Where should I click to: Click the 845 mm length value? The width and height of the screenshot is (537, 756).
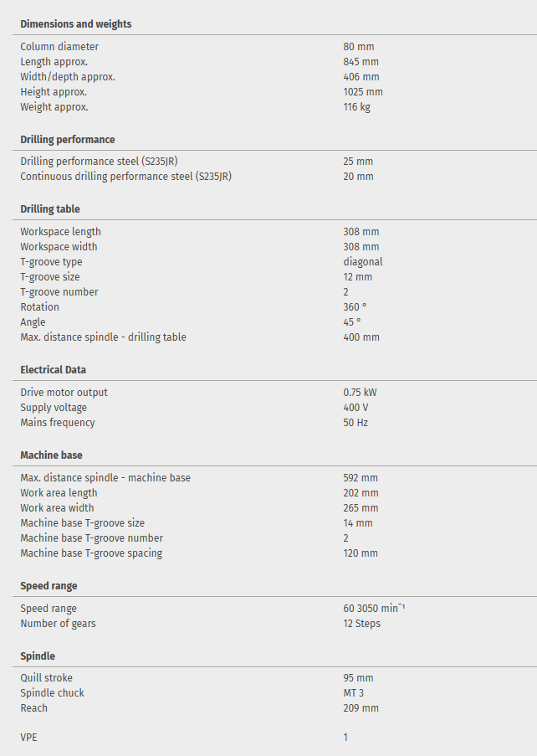361,62
